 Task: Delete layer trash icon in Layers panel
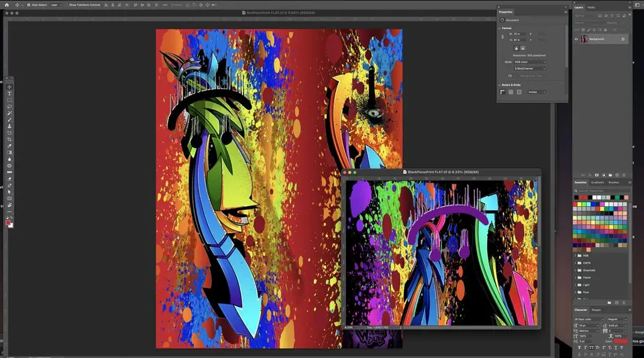(624, 175)
